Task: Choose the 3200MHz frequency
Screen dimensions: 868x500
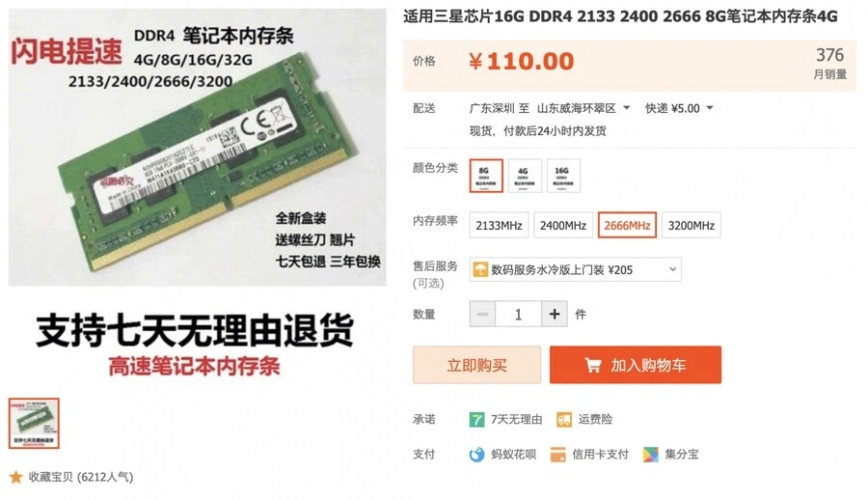Action: pos(691,226)
